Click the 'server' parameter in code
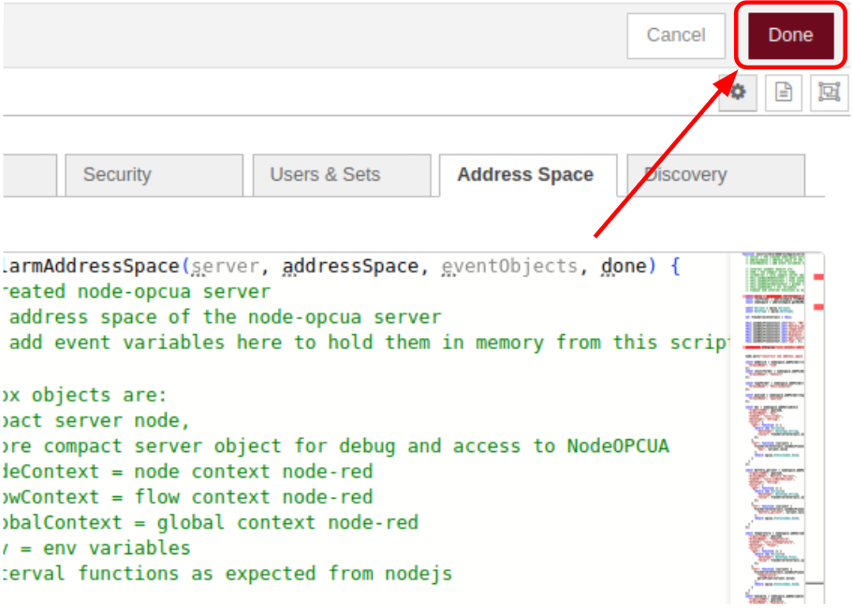 tap(225, 266)
